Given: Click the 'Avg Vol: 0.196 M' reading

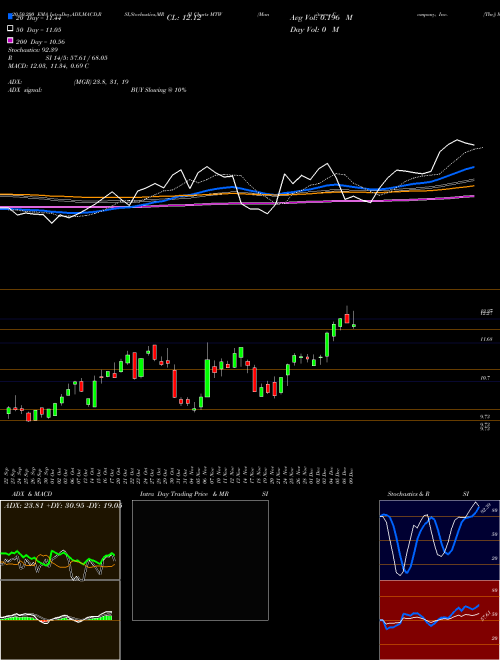Looking at the screenshot, I should [x=321, y=18].
